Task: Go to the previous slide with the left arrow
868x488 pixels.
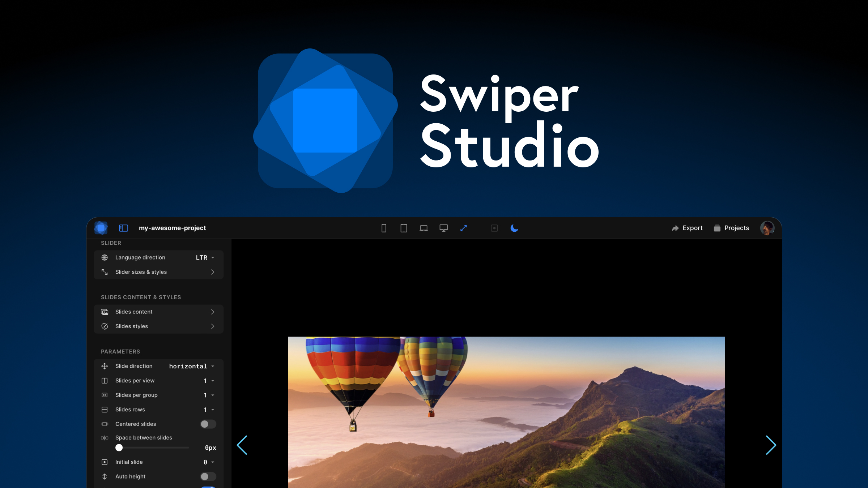Action: click(x=242, y=445)
